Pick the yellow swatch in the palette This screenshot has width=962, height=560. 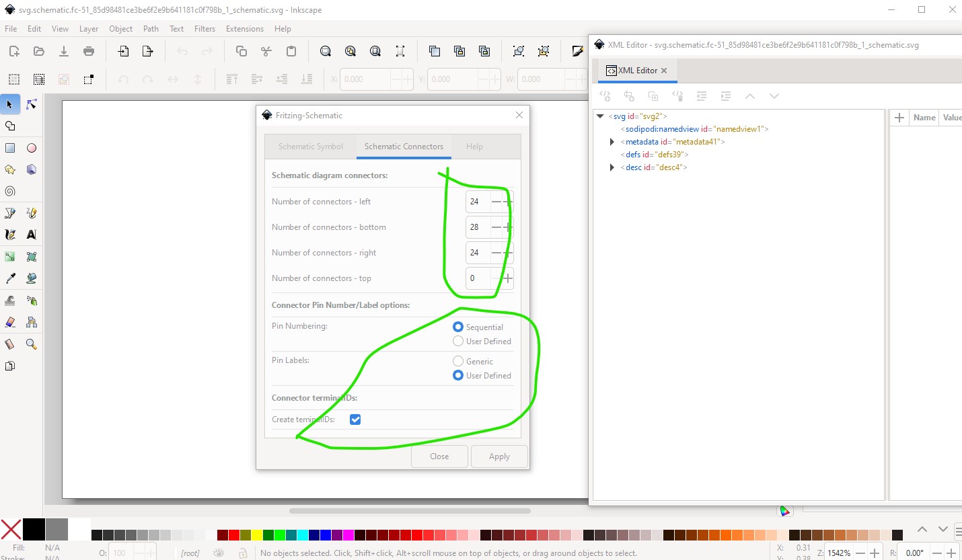tap(256, 535)
